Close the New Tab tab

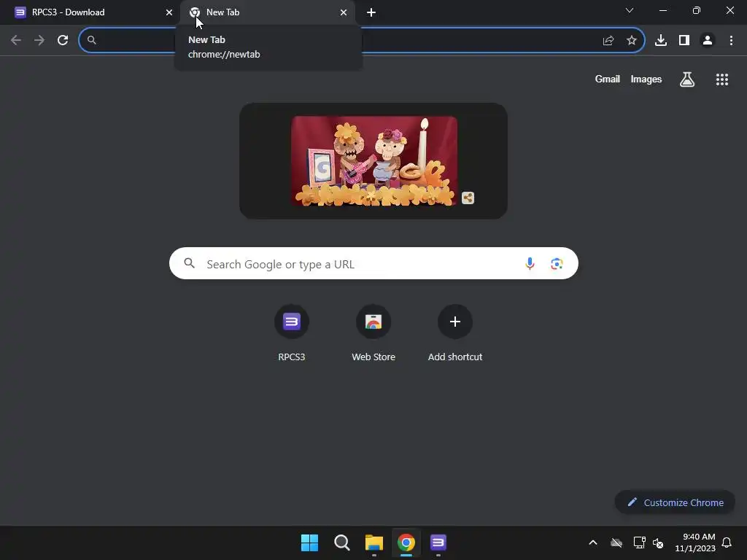[x=344, y=12]
